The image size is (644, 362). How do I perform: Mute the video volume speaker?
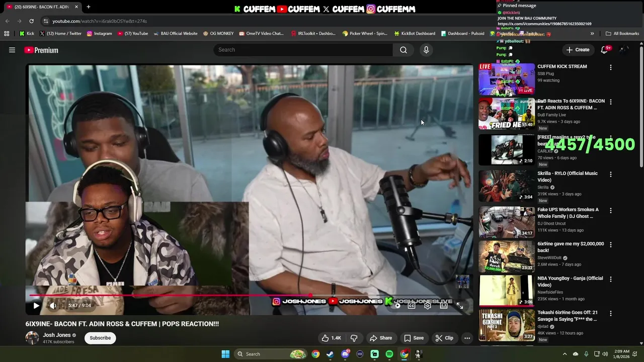[53, 305]
